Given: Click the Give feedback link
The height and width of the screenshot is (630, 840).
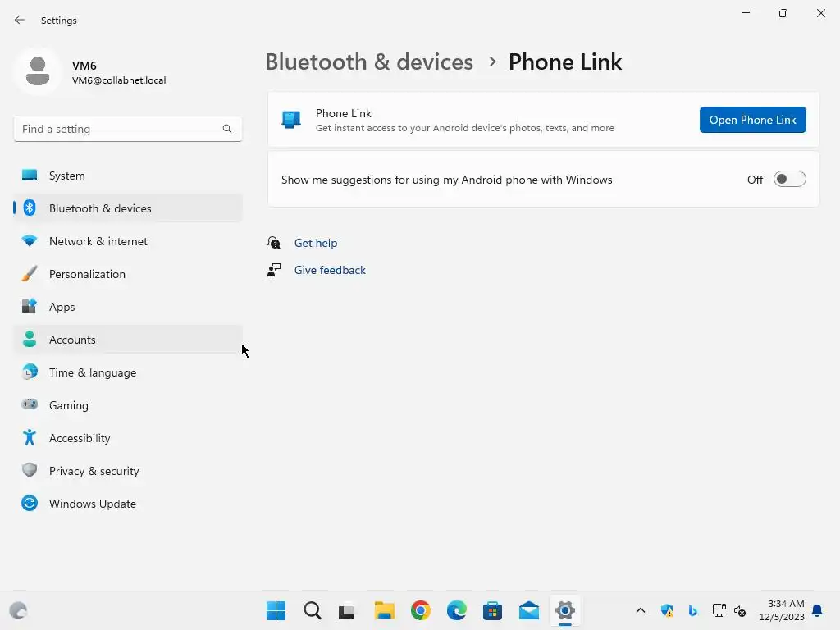Looking at the screenshot, I should pyautogui.click(x=330, y=270).
